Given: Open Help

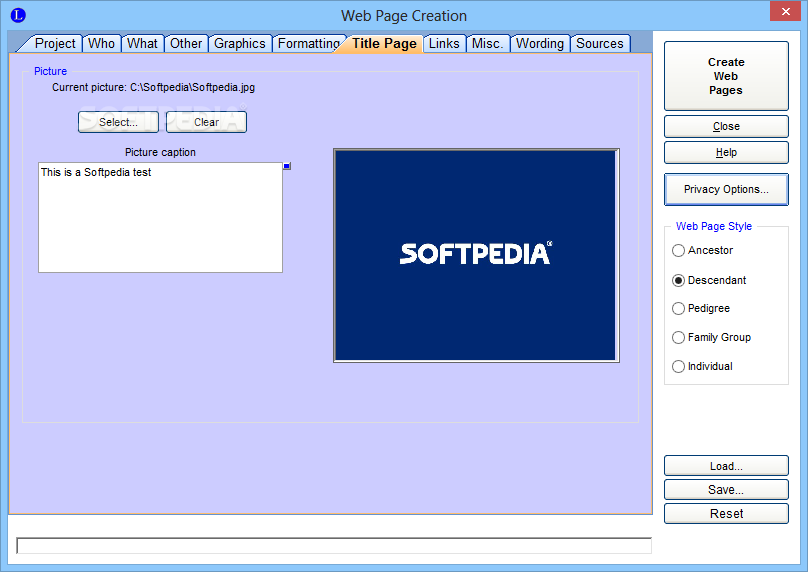Looking at the screenshot, I should (726, 153).
